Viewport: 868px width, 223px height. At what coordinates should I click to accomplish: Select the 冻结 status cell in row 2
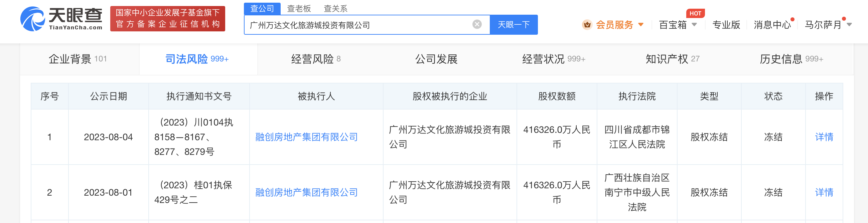(x=773, y=192)
